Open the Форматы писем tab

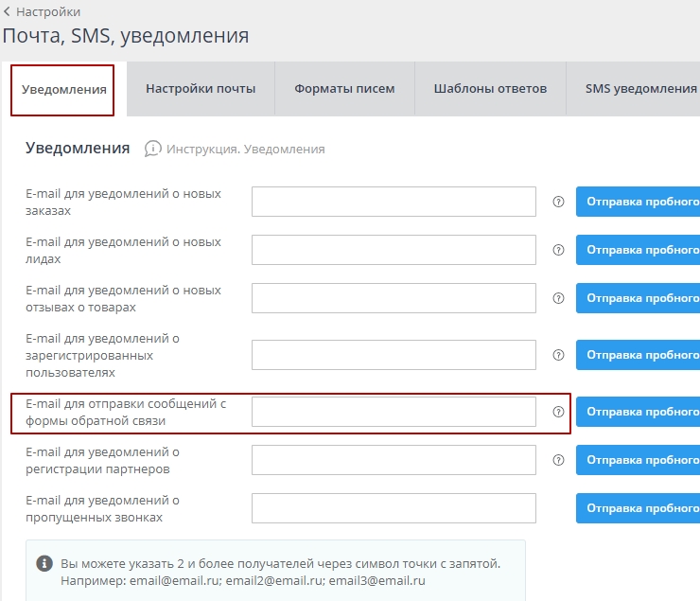coord(344,89)
